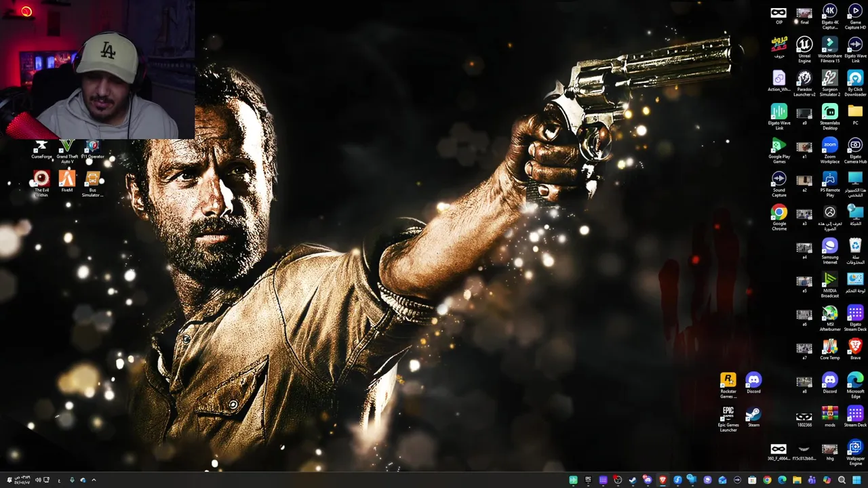Launch Samsung Internet desktop shortcut
Image resolution: width=868 pixels, height=488 pixels.
(x=829, y=251)
